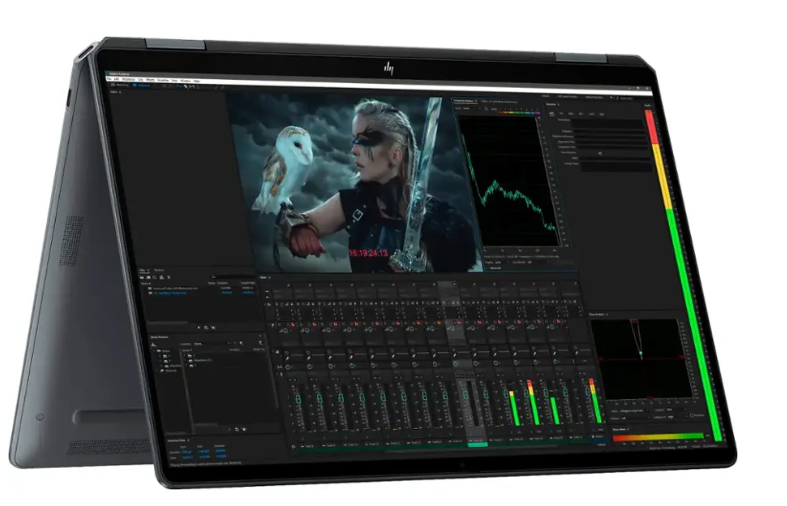Screen dimensions: 787x506
Task: Open the File menu in Audition
Action: click(x=108, y=80)
